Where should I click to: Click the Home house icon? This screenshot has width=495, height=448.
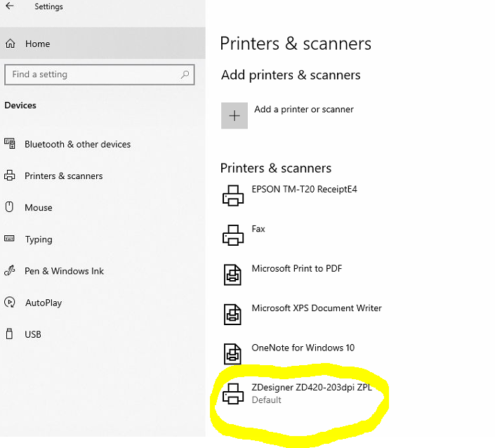tap(10, 44)
